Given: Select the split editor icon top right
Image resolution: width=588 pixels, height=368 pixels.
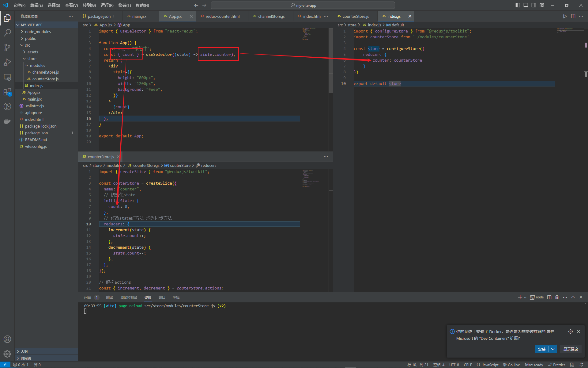Looking at the screenshot, I should [573, 16].
